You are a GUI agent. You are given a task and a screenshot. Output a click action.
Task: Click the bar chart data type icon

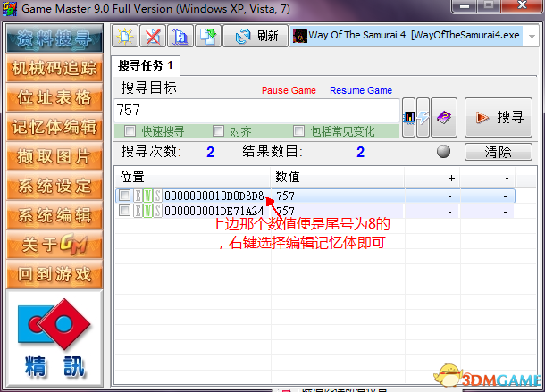click(x=409, y=118)
